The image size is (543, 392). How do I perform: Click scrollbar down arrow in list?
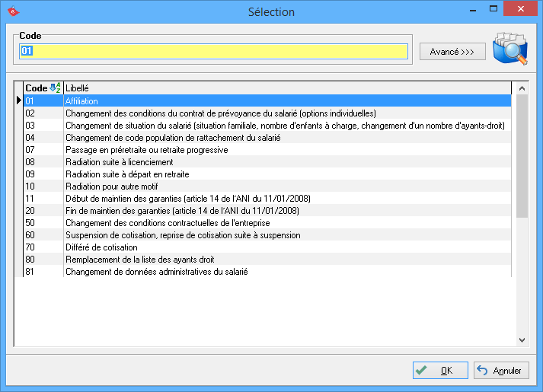coord(522,339)
